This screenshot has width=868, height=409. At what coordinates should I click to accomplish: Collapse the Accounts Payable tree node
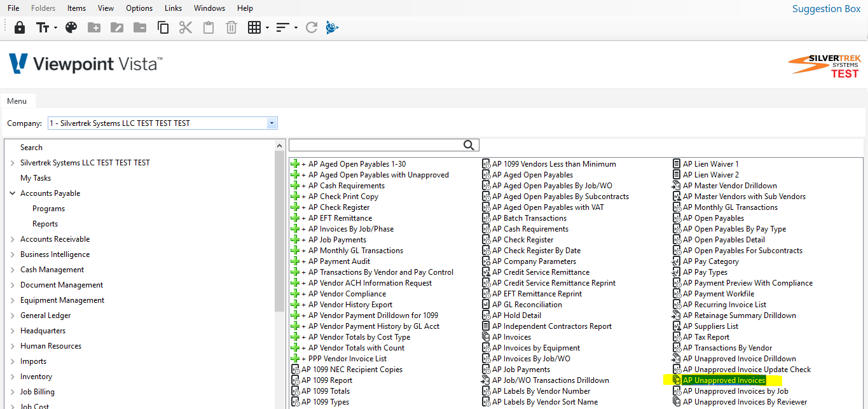(x=12, y=193)
